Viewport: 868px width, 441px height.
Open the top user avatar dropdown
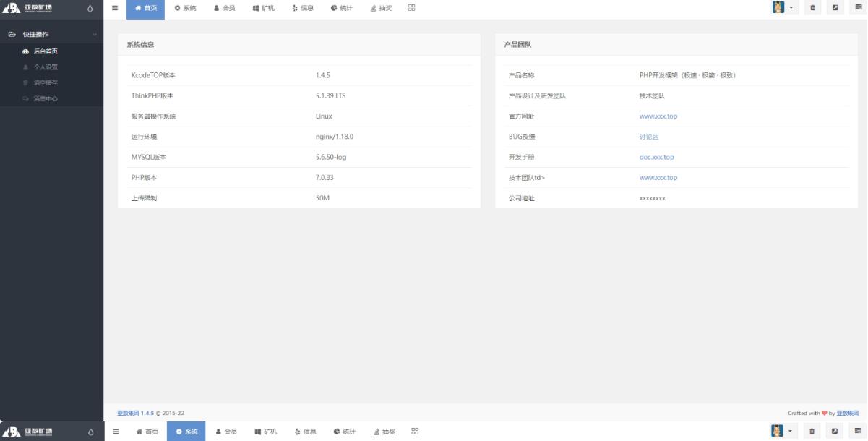point(782,9)
